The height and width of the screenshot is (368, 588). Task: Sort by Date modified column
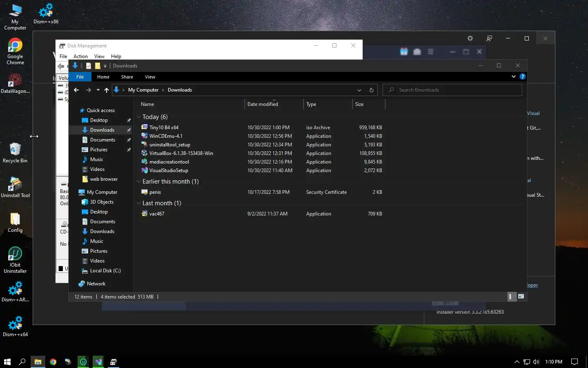(x=274, y=104)
